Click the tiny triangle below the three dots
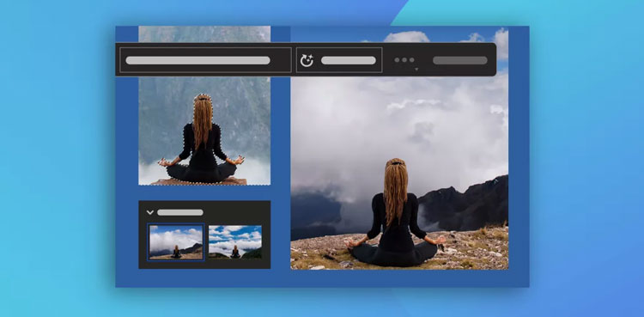The width and height of the screenshot is (644, 317). tap(416, 70)
